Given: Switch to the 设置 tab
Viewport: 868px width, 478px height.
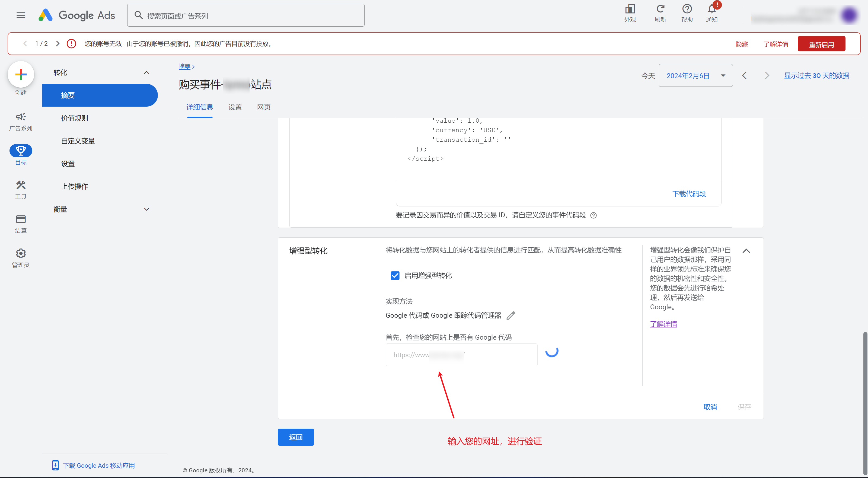Looking at the screenshot, I should (235, 107).
